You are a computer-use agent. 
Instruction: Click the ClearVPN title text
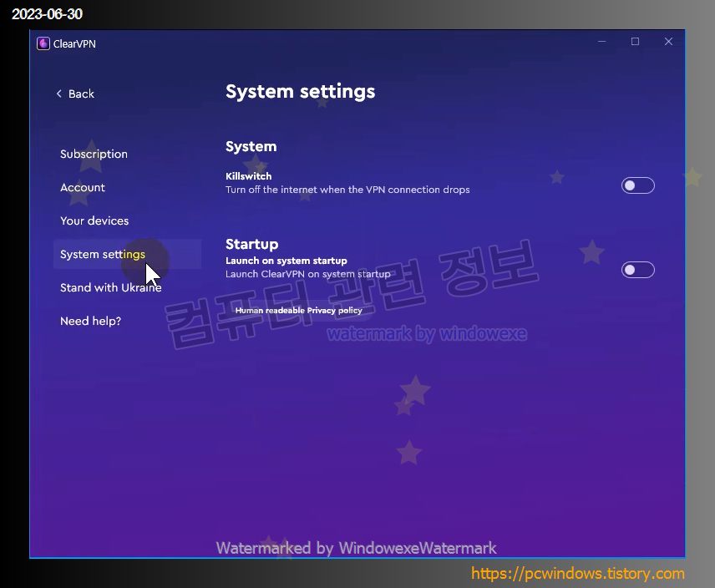74,43
